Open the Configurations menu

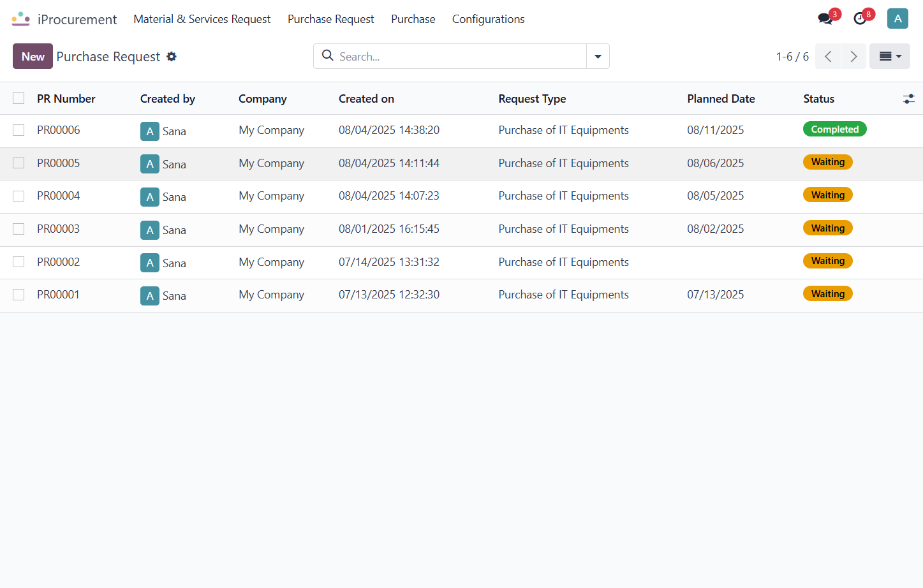click(x=489, y=19)
